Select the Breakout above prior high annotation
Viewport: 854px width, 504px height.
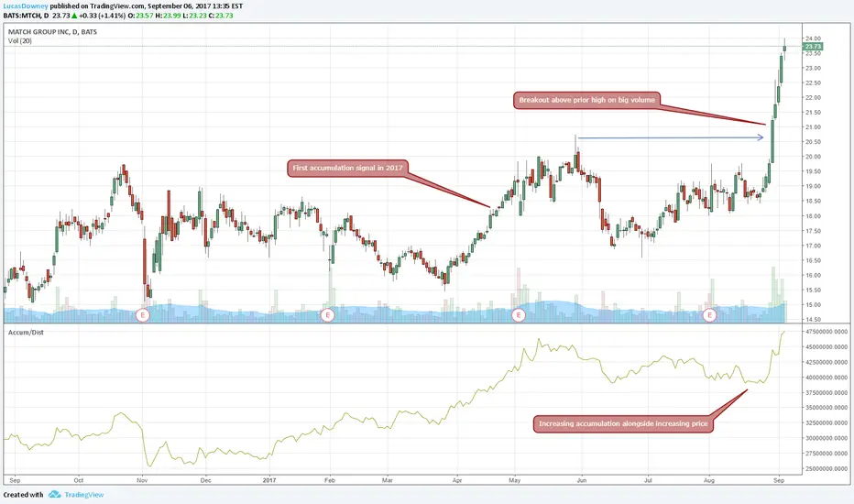(x=586, y=100)
